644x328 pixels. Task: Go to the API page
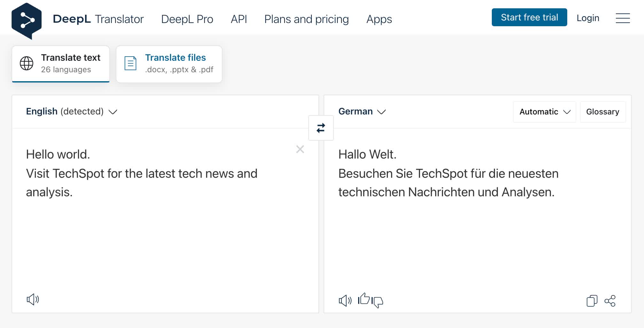pyautogui.click(x=239, y=19)
